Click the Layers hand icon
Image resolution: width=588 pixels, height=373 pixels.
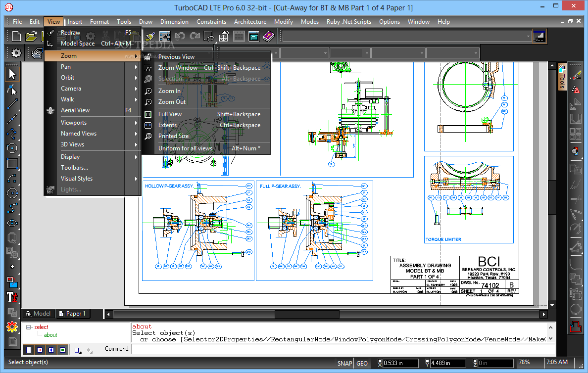tap(37, 53)
